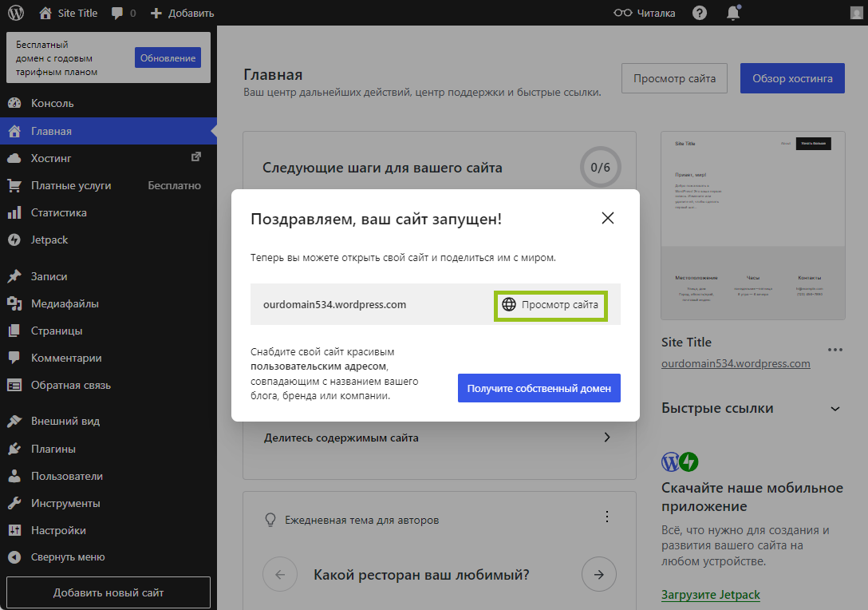Open Хостинг in the sidebar
The width and height of the screenshot is (868, 610).
pyautogui.click(x=108, y=158)
